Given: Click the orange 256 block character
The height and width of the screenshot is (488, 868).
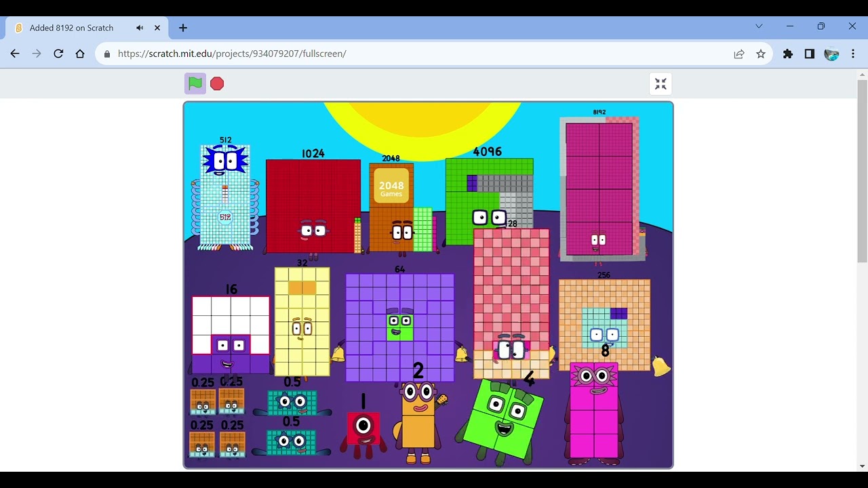Looking at the screenshot, I should pos(604,325).
